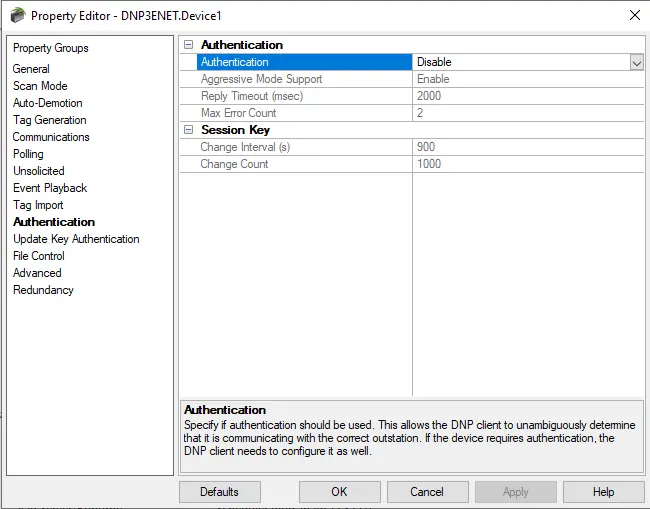The height and width of the screenshot is (509, 650).
Task: Select bold Authentication group in the left list
Action: (54, 222)
